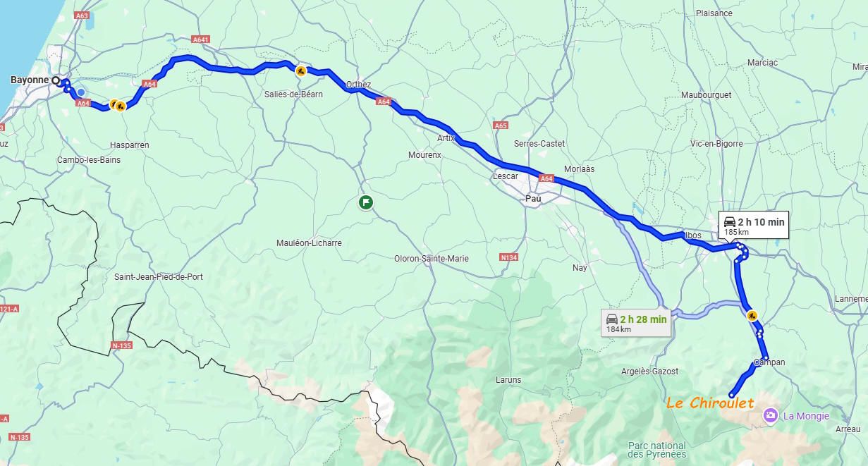This screenshot has width=868, height=466.
Task: Click the destination endpoint at Le Chiroulet
Action: click(x=731, y=395)
